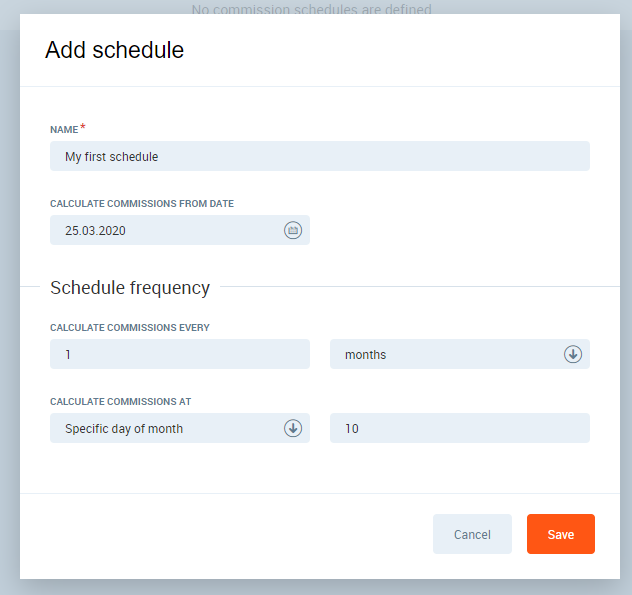This screenshot has width=632, height=595.
Task: Click the Save button
Action: [560, 534]
